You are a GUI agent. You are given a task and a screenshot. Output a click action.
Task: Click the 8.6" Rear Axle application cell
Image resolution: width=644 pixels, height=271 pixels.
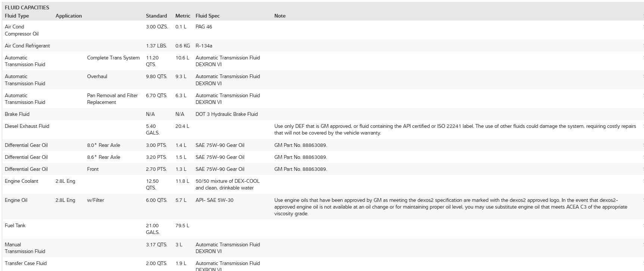(x=104, y=157)
